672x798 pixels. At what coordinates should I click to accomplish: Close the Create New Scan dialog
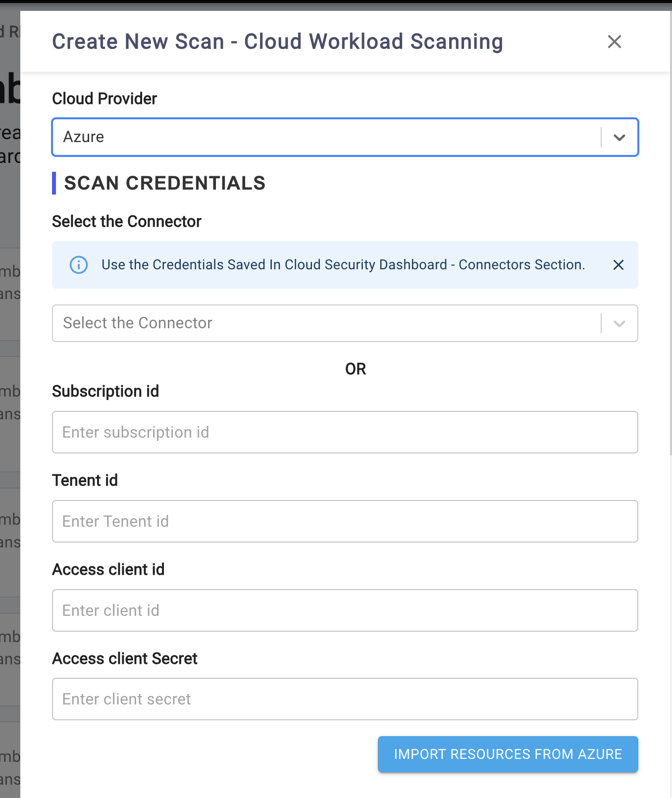pos(614,42)
